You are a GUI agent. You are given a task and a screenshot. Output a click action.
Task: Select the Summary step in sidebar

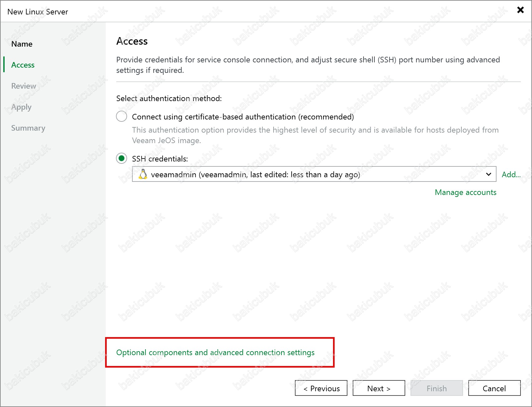[28, 128]
